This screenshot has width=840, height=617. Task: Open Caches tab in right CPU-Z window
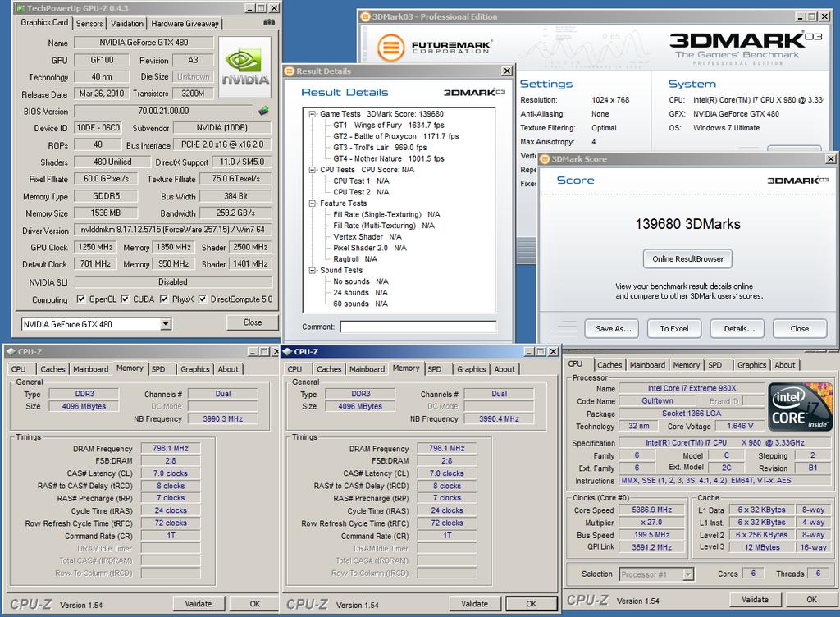tap(609, 365)
